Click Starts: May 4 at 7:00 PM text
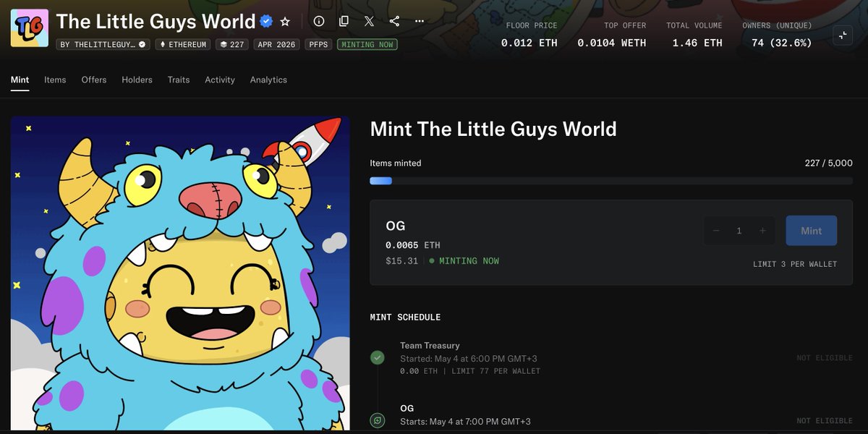868x434 pixels. click(x=466, y=422)
